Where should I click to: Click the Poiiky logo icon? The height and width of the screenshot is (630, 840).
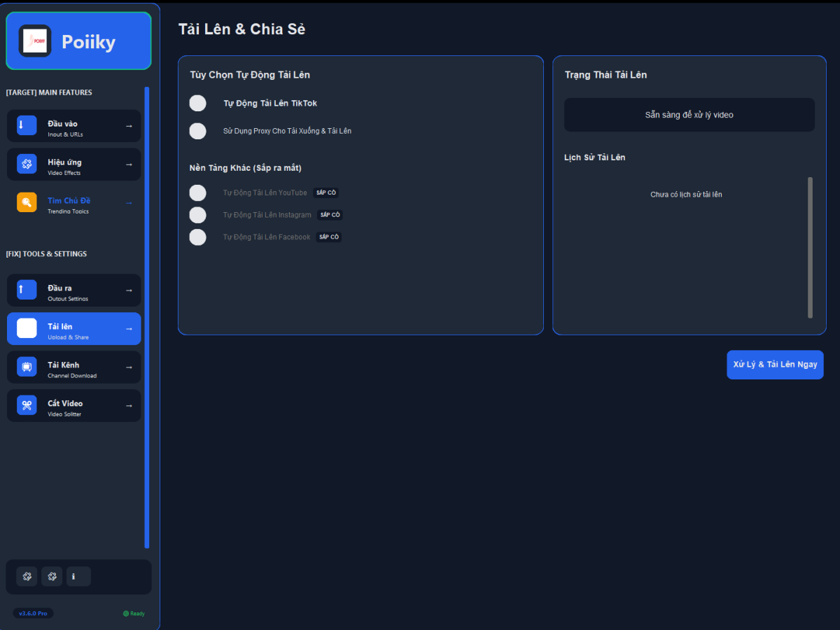coord(35,41)
